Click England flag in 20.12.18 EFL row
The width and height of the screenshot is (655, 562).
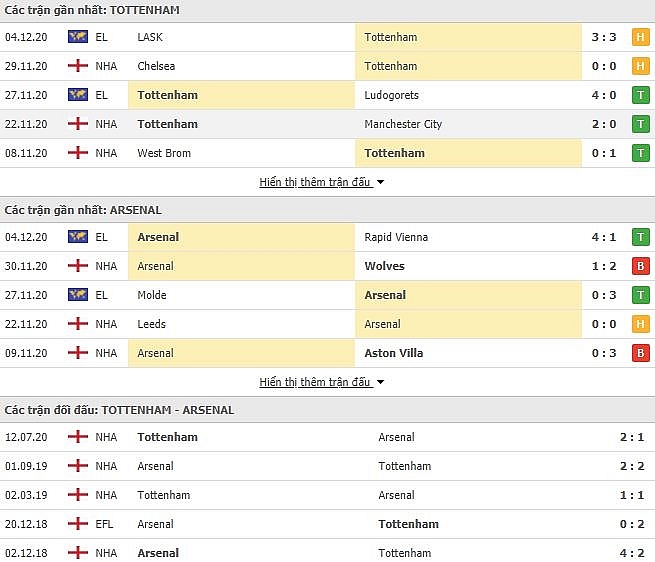[x=78, y=524]
